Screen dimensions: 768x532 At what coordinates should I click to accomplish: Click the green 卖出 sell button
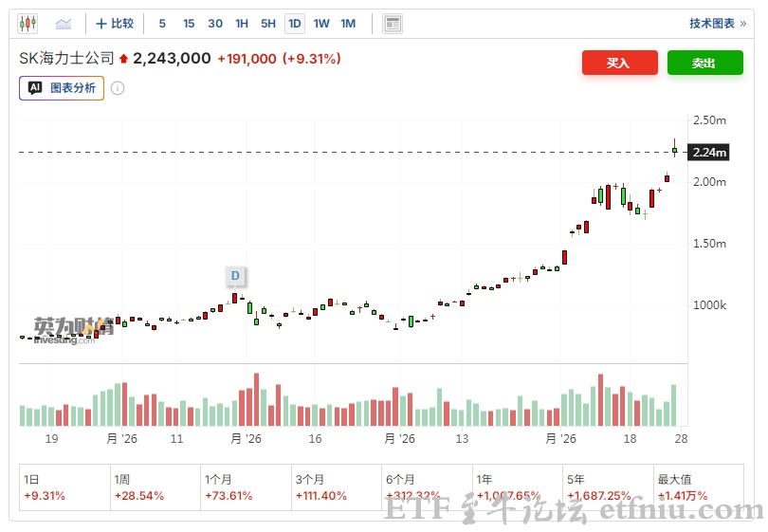704,63
